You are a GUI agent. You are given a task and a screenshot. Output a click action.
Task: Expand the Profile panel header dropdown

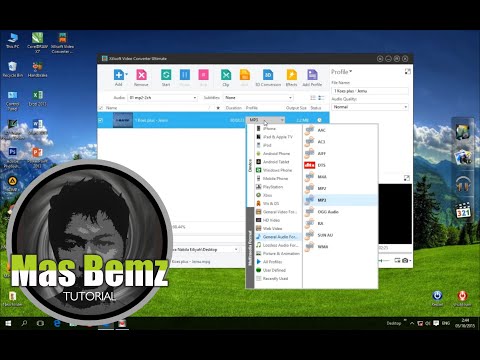click(x=342, y=72)
